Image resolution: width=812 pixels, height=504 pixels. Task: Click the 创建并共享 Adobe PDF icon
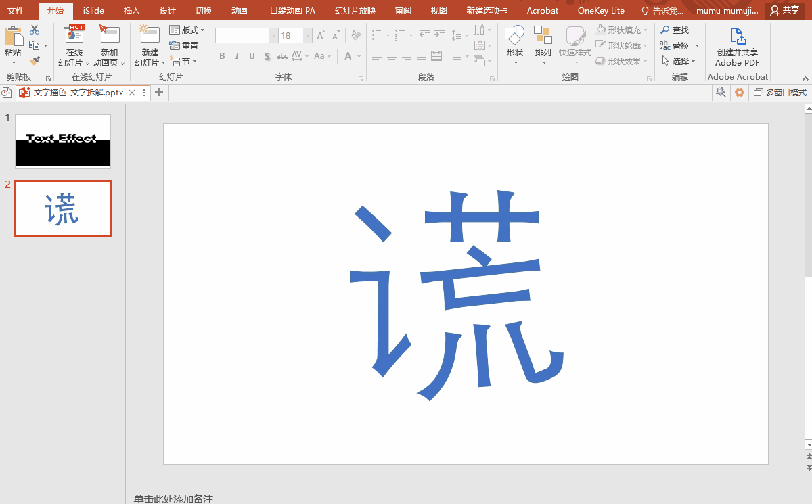coord(738,37)
